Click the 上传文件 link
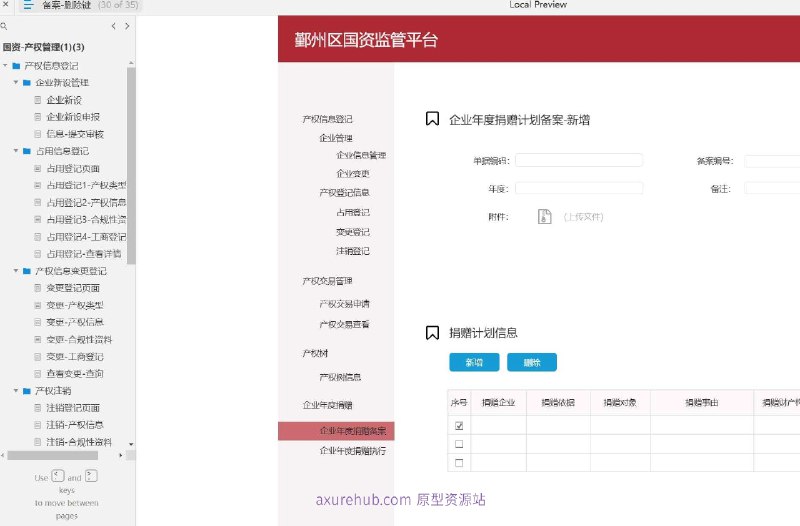Viewport: 800px width, 526px height. [583, 217]
